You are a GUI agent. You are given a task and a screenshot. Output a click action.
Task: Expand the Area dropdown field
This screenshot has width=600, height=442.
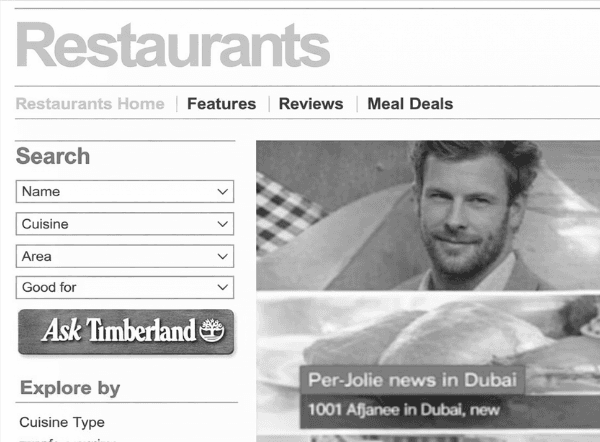125,256
